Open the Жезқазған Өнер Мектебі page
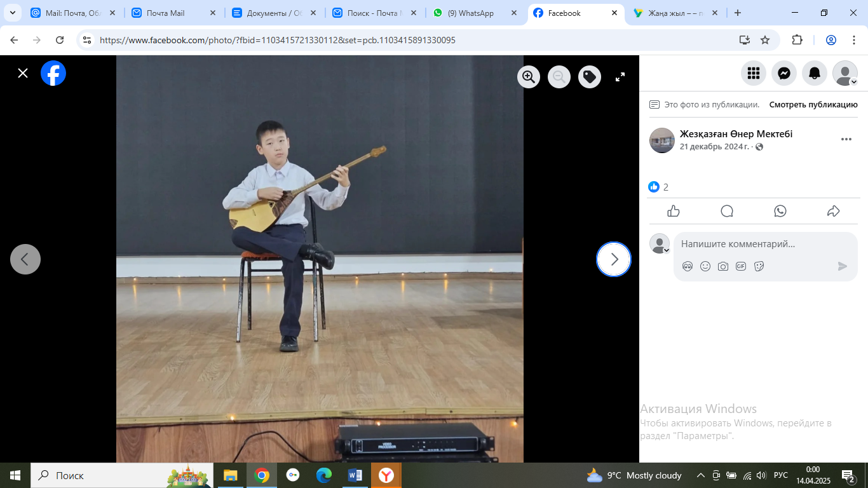 click(736, 134)
